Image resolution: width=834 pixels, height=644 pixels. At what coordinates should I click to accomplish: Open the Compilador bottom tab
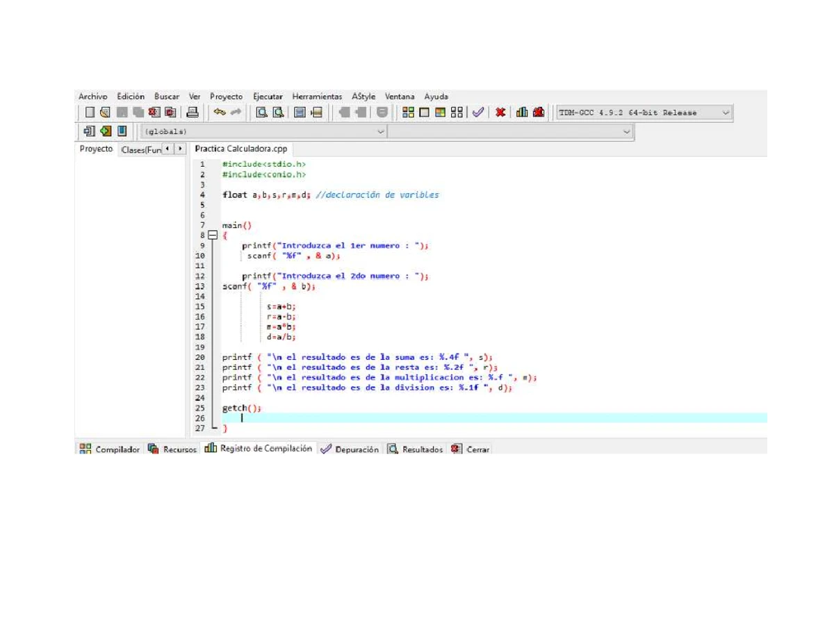[111, 449]
